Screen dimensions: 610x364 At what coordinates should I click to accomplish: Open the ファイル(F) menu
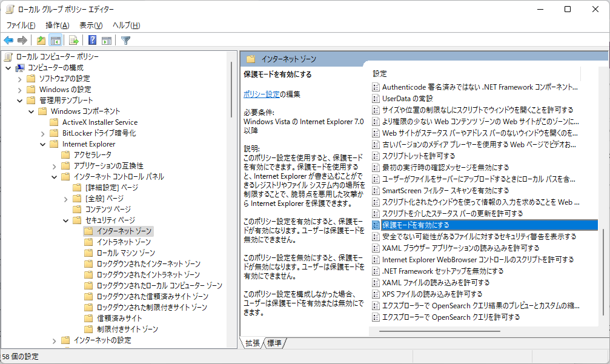21,25
